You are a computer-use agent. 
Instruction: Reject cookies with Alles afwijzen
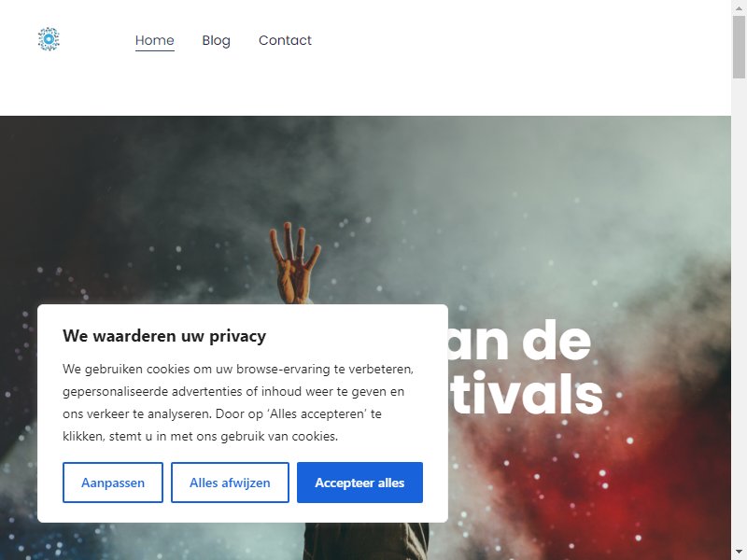pos(230,483)
